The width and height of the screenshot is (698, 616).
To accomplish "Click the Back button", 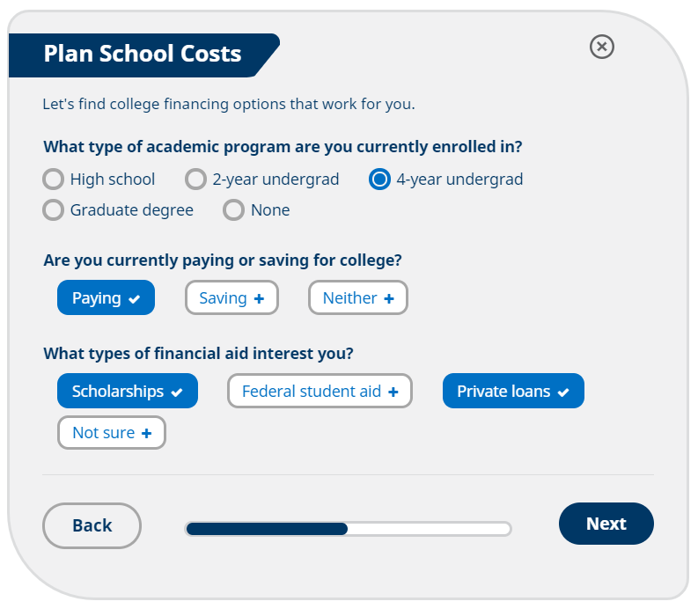I will (92, 525).
